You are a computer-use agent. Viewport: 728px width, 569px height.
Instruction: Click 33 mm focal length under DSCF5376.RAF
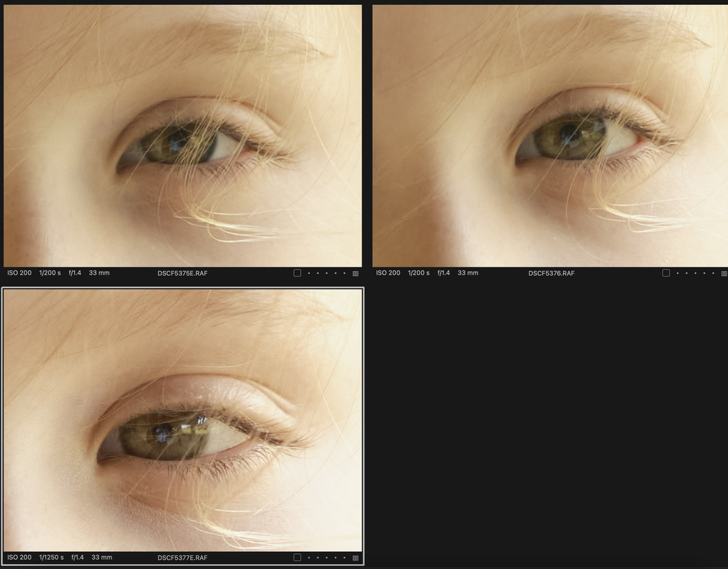tap(468, 273)
